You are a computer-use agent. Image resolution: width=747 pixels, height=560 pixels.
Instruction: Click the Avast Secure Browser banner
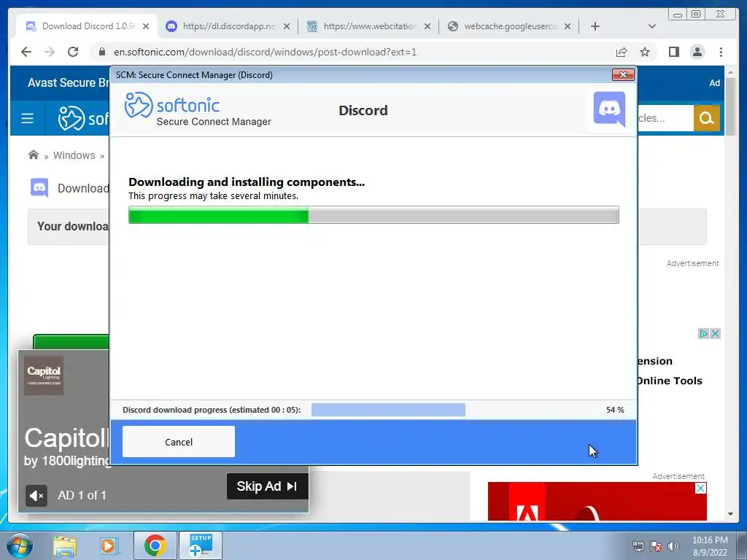click(x=68, y=83)
